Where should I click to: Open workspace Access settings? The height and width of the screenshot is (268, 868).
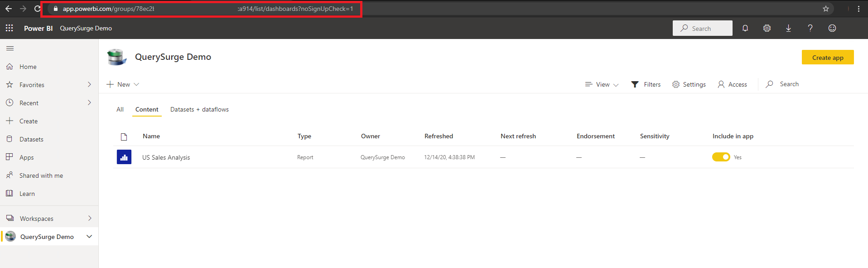pos(733,84)
